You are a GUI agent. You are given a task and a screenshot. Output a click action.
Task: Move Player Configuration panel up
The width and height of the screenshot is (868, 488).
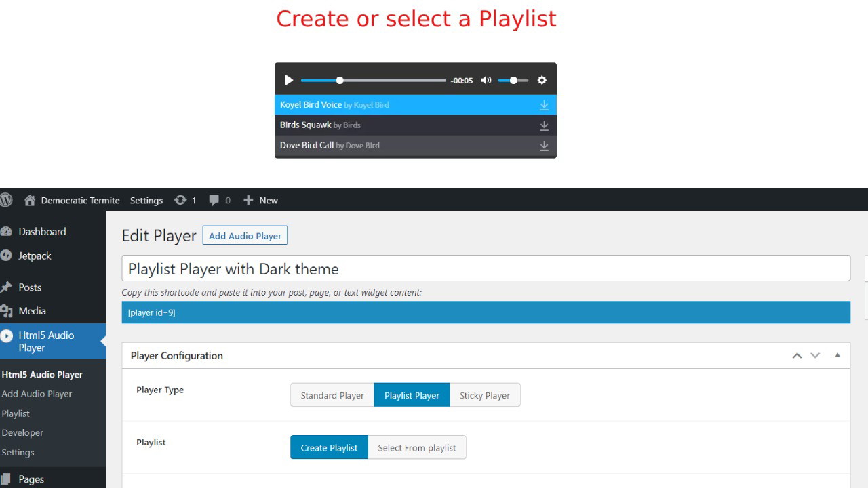[797, 355]
